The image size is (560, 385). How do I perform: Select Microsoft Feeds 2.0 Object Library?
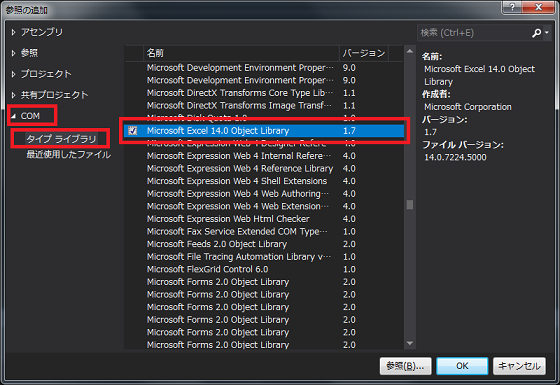click(x=264, y=244)
